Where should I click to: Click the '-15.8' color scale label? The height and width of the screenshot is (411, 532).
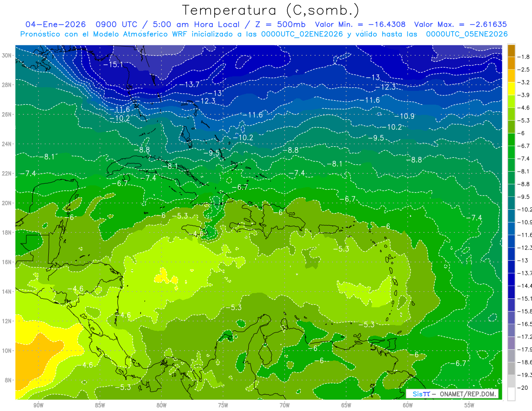(525, 311)
